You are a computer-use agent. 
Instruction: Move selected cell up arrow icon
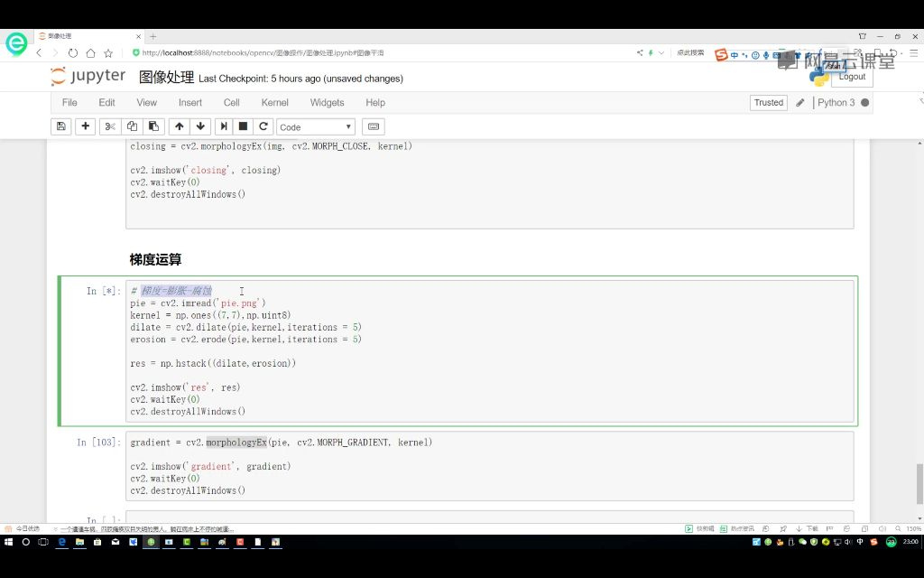point(180,126)
